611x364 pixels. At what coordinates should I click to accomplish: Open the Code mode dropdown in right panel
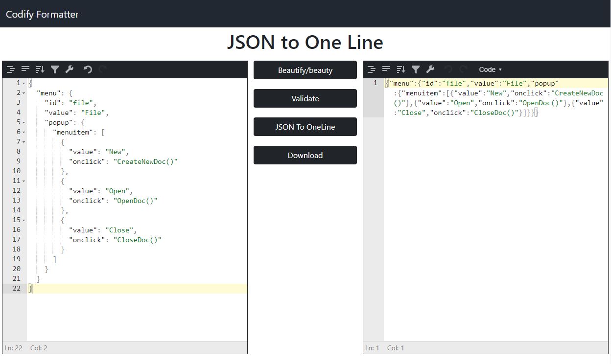pos(490,69)
